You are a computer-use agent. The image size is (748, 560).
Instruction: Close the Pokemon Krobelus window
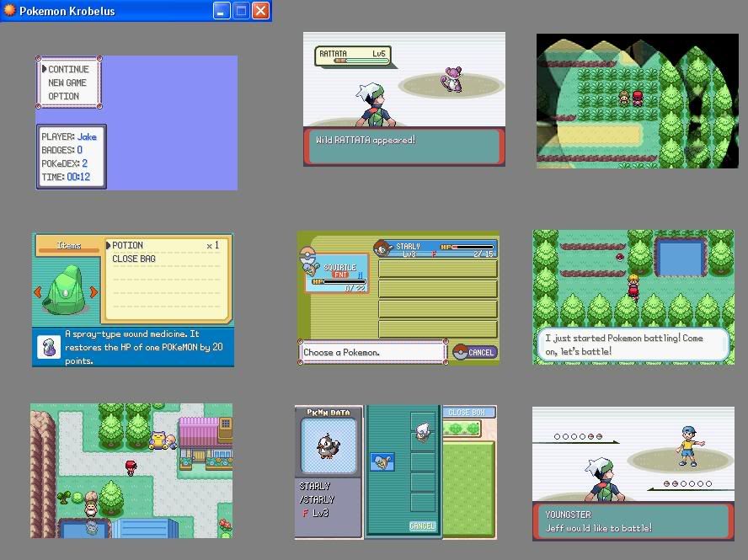(x=260, y=10)
